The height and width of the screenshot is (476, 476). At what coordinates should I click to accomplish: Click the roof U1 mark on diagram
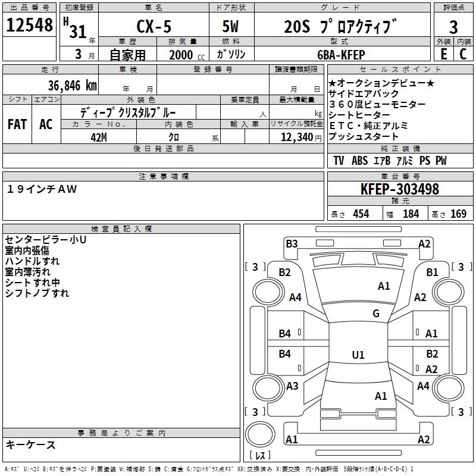[358, 355]
